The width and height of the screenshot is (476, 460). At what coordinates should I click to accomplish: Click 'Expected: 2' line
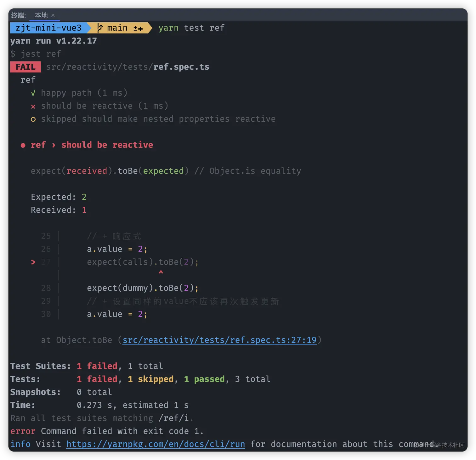(x=59, y=197)
